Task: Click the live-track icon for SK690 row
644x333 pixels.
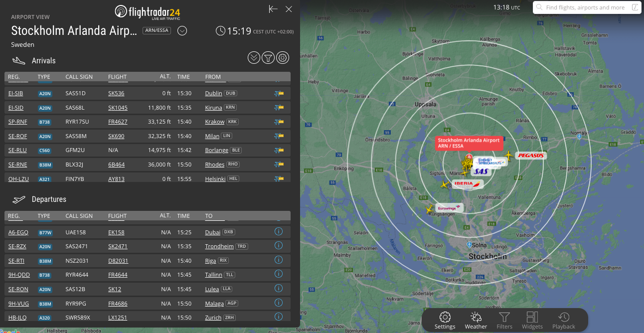Action: click(279, 136)
